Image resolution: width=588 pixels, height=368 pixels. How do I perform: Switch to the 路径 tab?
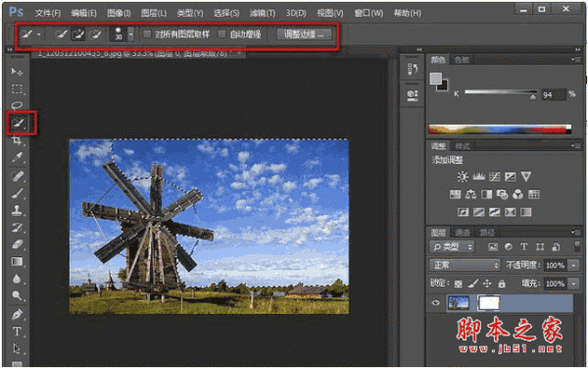[487, 233]
